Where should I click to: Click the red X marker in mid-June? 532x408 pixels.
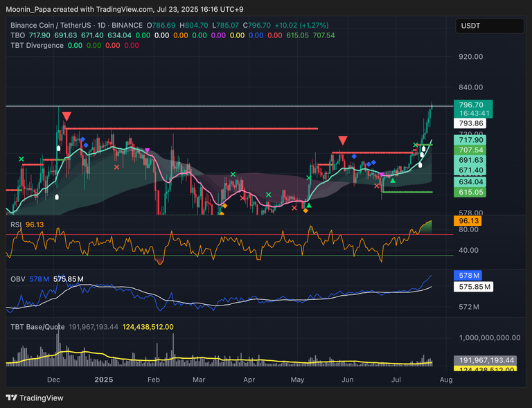pos(377,186)
